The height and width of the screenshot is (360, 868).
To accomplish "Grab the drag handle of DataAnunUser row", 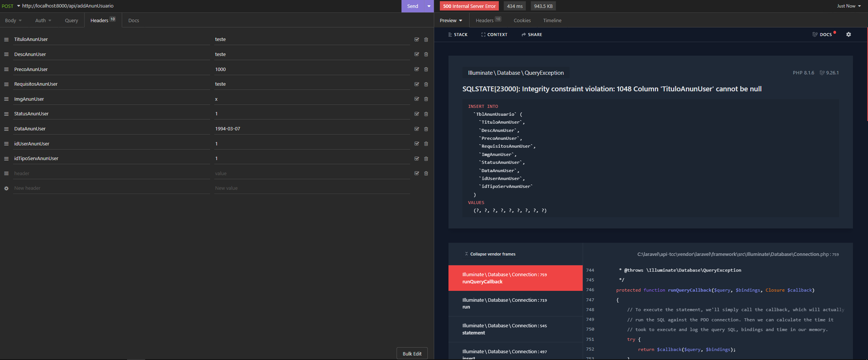I will click(6, 129).
